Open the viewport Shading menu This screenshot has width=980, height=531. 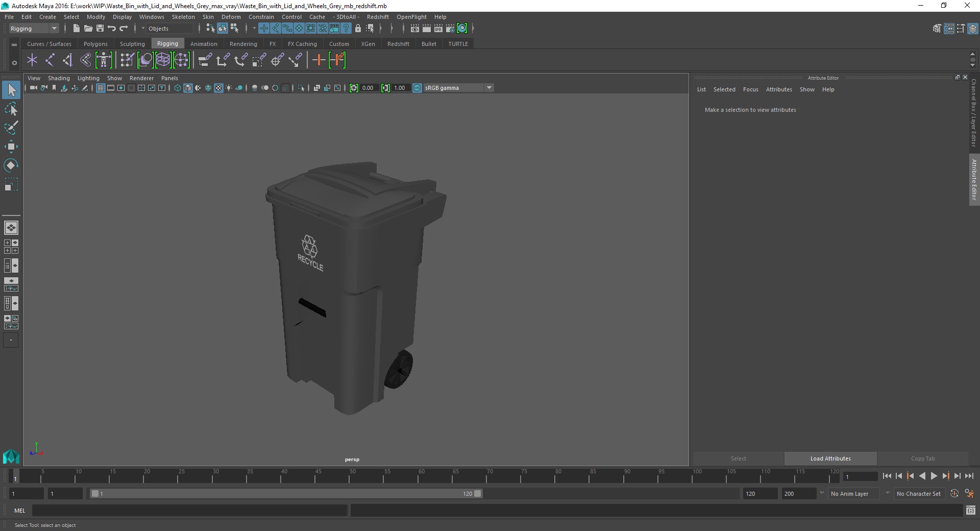coord(59,78)
